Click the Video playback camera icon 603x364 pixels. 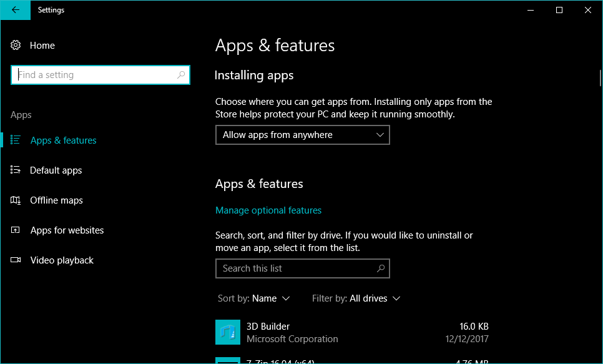coord(16,260)
